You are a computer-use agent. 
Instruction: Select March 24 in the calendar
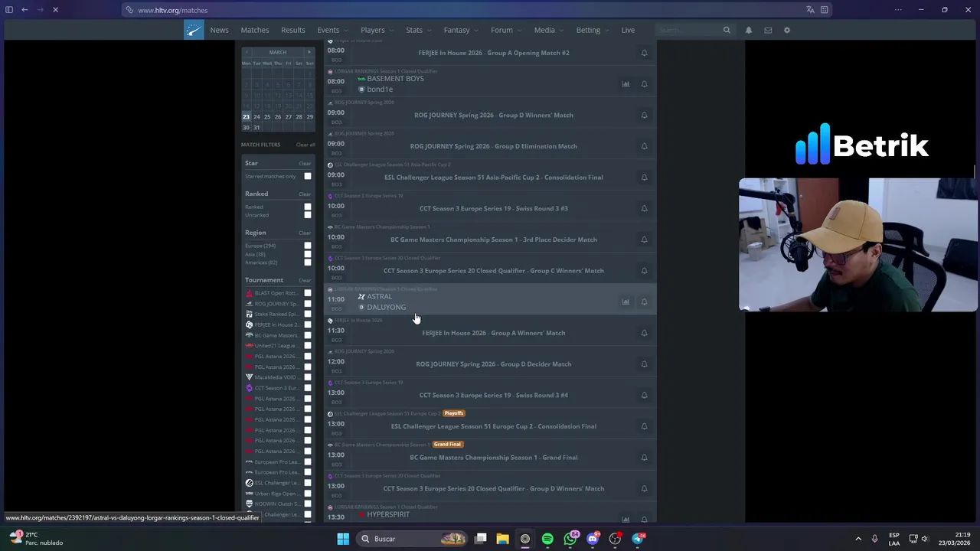click(x=256, y=116)
